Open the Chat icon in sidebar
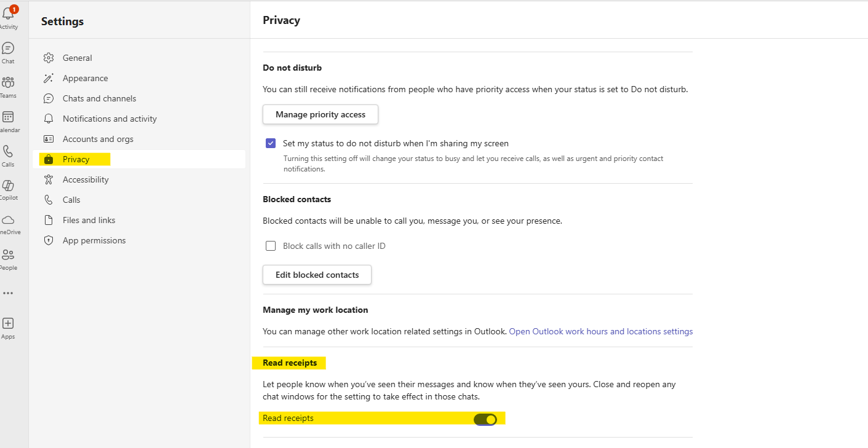This screenshot has height=448, width=868. point(8,49)
